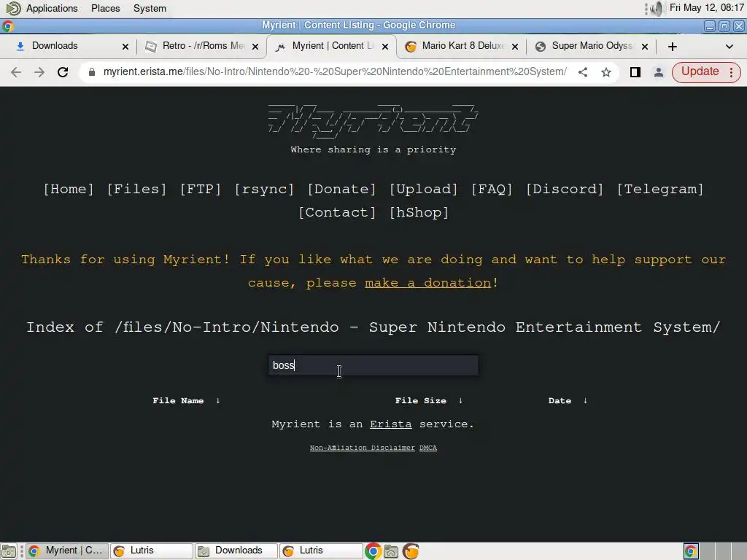Close the Myrient Content Listing tab
Screen dimensions: 747x560
click(x=385, y=46)
